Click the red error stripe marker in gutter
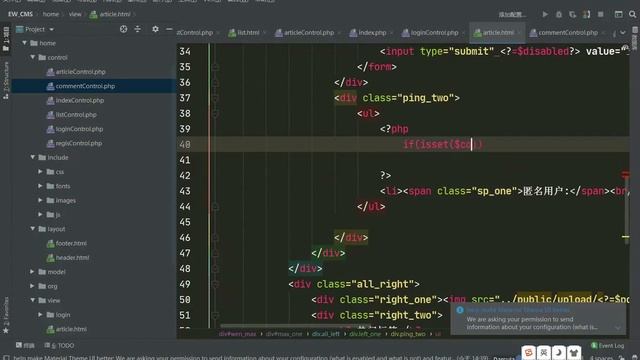Viewport: 640px width, 360px height. click(x=625, y=175)
